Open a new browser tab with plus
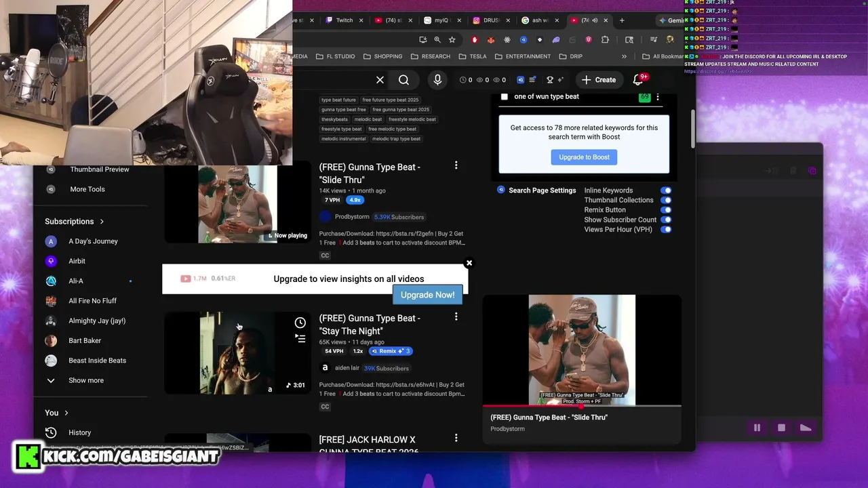Screen dimensions: 868x488 (x=622, y=20)
